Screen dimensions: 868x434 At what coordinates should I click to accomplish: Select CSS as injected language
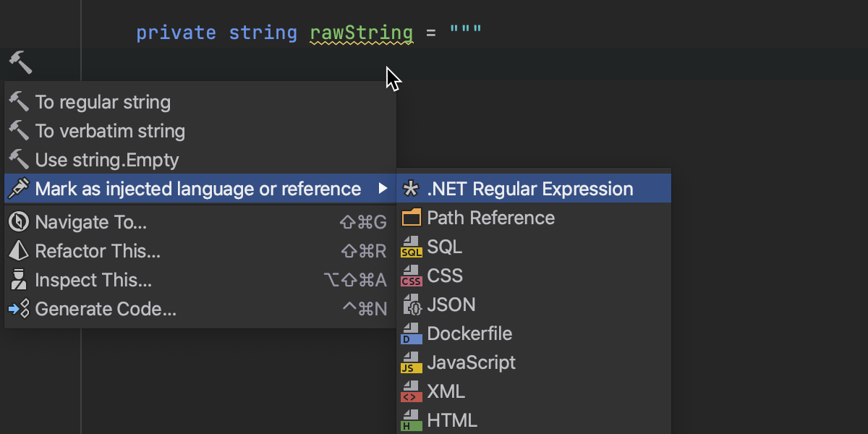[444, 276]
